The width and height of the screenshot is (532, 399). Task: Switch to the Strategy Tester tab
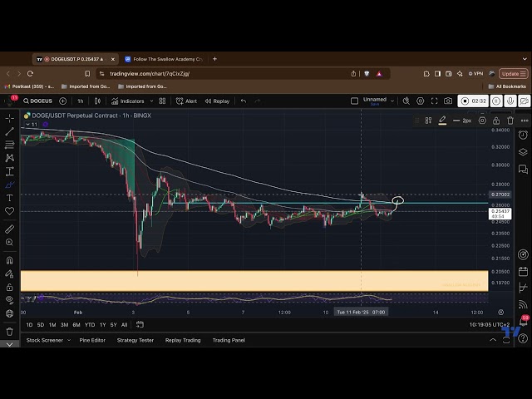click(x=135, y=340)
